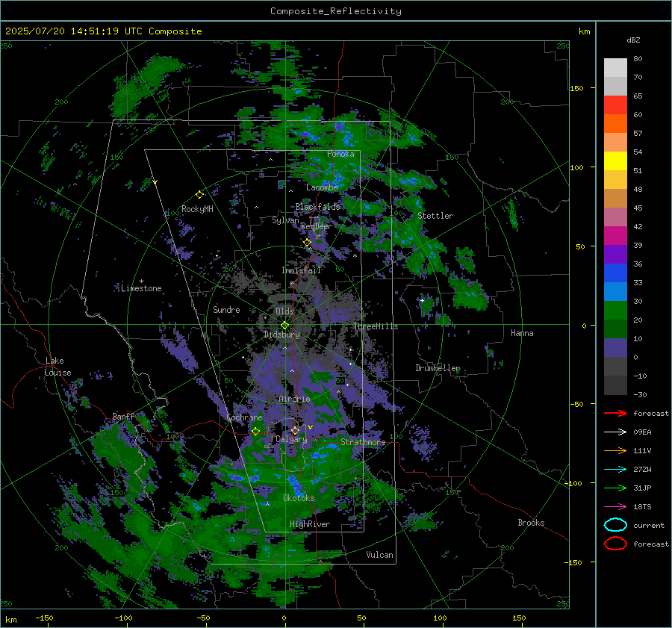
Task: Click the RockyMH label
Action: [x=197, y=209]
